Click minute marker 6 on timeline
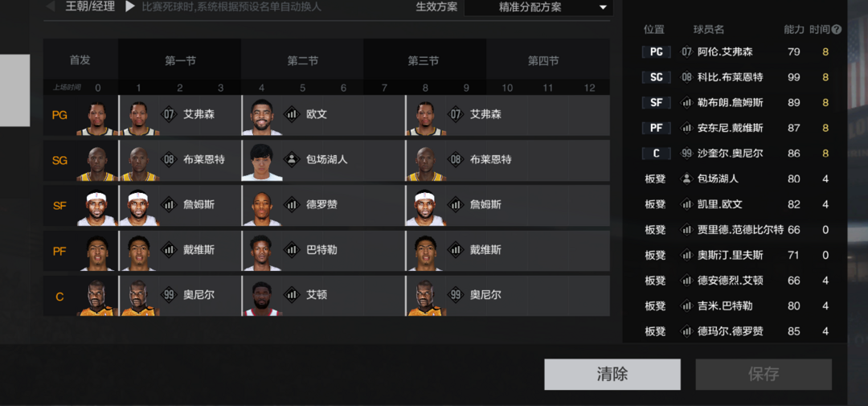This screenshot has width=868, height=406. (x=343, y=88)
